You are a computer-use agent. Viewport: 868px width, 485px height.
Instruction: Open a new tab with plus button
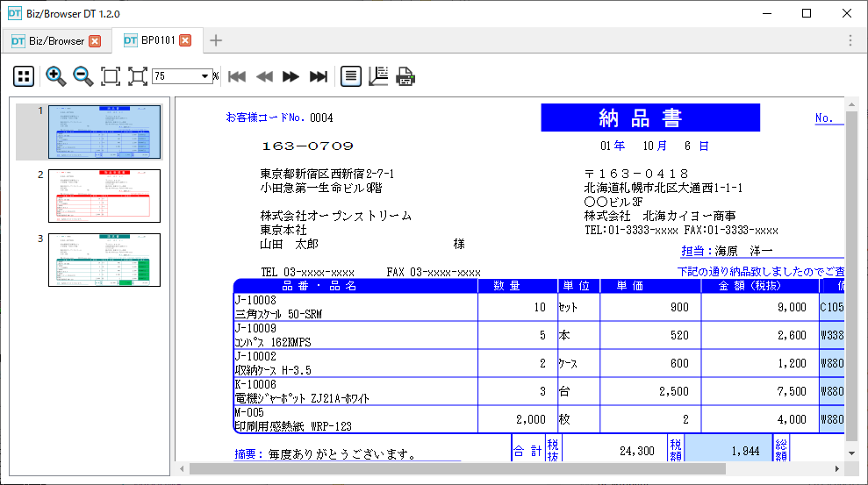click(x=216, y=40)
